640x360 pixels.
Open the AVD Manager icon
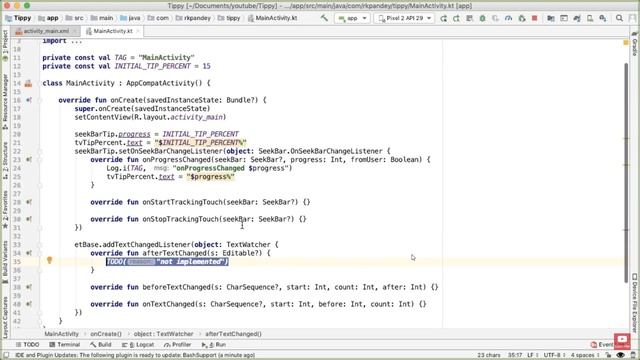tap(590, 18)
